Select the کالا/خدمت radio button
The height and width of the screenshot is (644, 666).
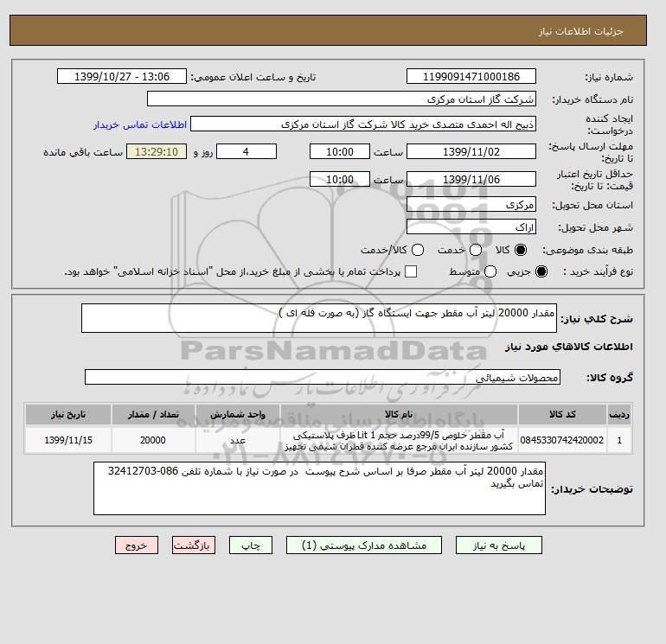[418, 250]
